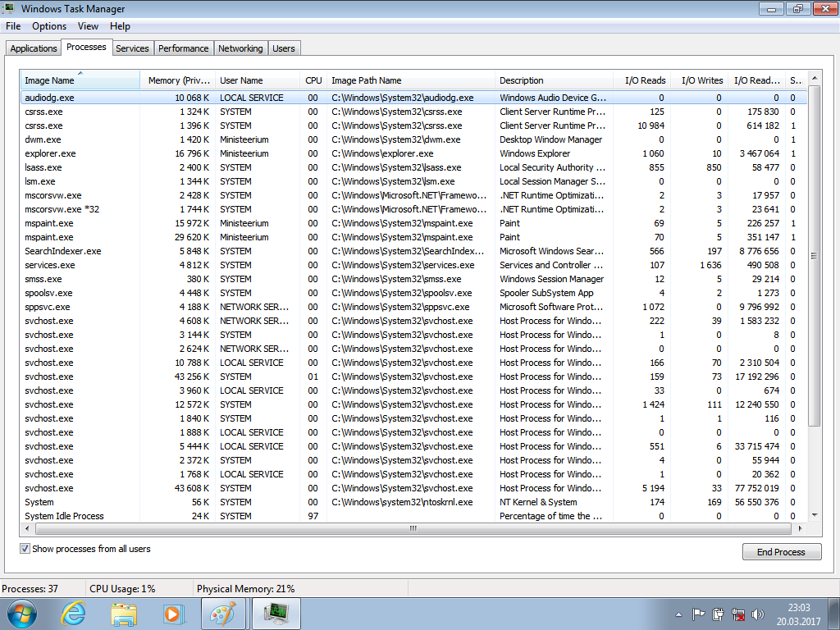Click horizontal scrollbar thumb
The image size is (840, 630).
(x=413, y=528)
